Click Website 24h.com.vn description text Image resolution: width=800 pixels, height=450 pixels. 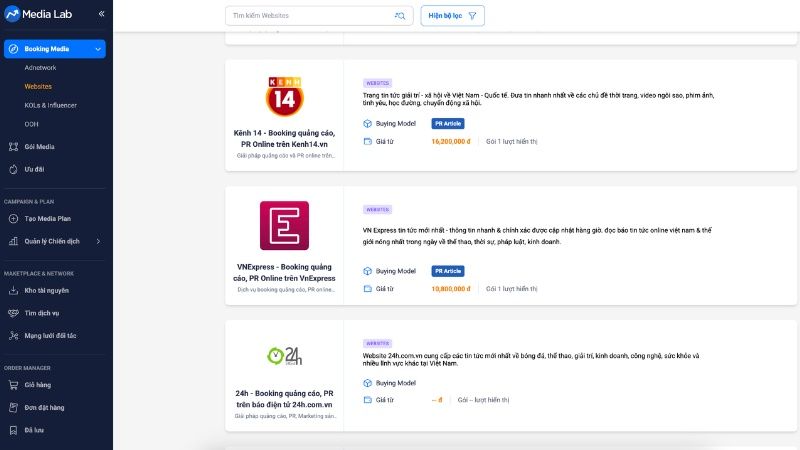pyautogui.click(x=531, y=360)
